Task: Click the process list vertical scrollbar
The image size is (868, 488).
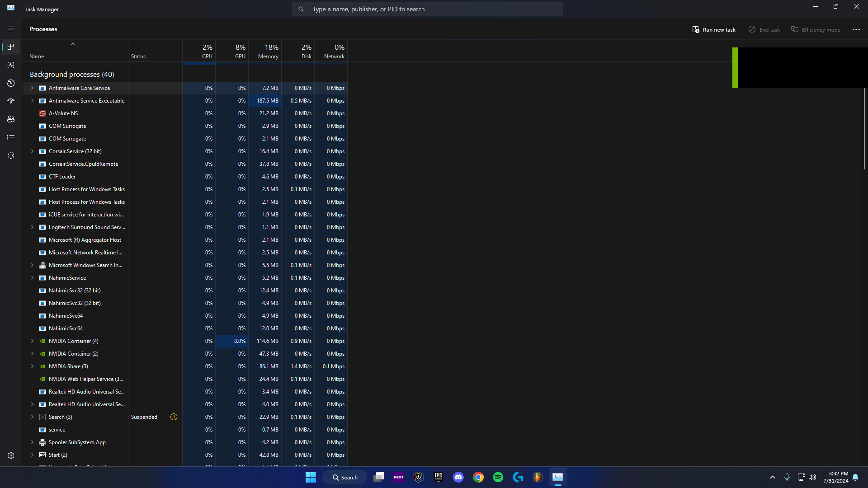Action: [864, 129]
